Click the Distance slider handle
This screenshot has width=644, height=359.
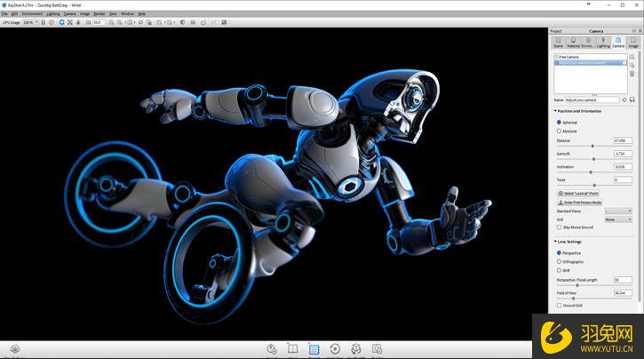(x=593, y=146)
